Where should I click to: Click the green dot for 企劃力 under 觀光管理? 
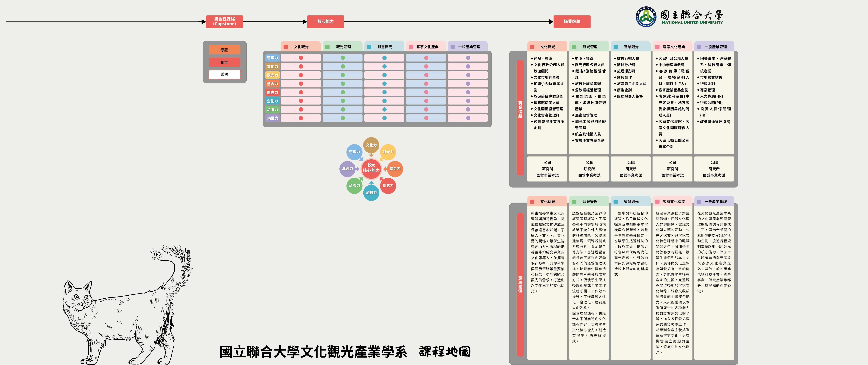[343, 101]
